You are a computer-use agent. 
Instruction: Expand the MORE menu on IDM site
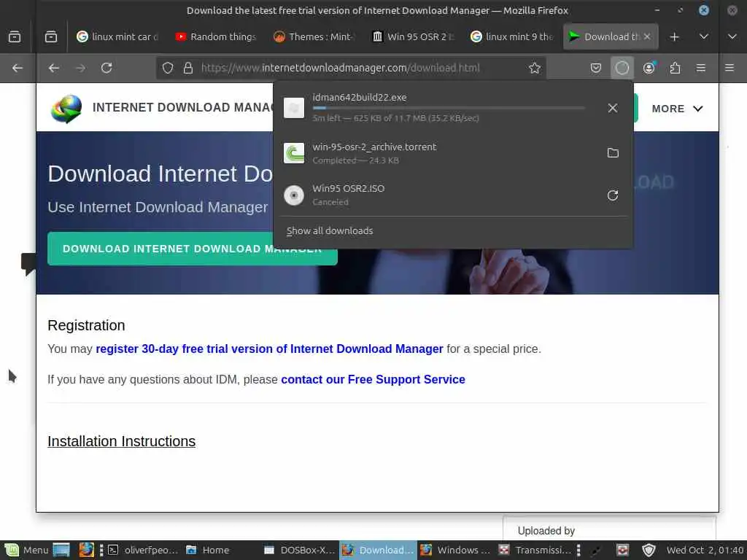(x=677, y=109)
